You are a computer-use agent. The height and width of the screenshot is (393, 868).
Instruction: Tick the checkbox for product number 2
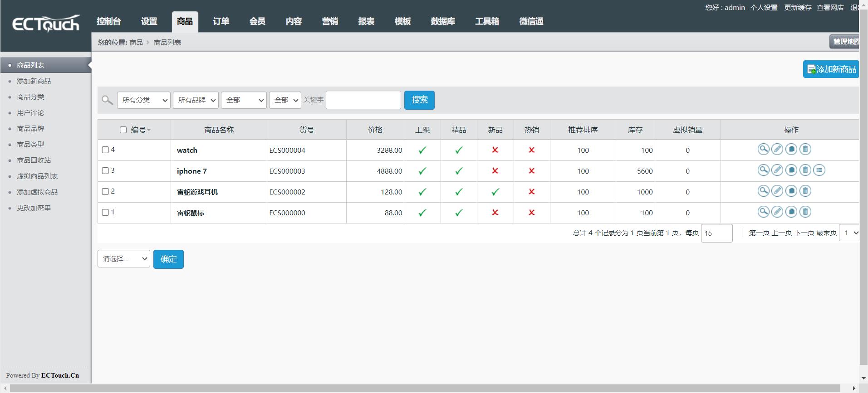click(x=105, y=192)
